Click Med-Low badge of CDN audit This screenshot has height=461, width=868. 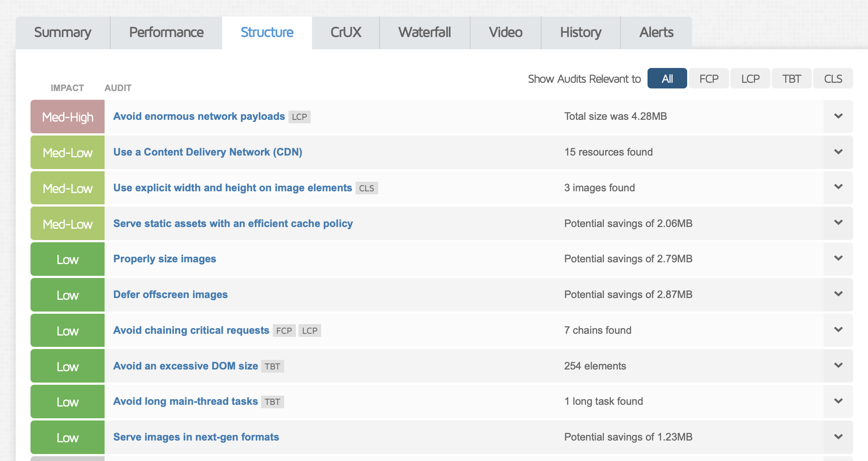[x=68, y=153]
